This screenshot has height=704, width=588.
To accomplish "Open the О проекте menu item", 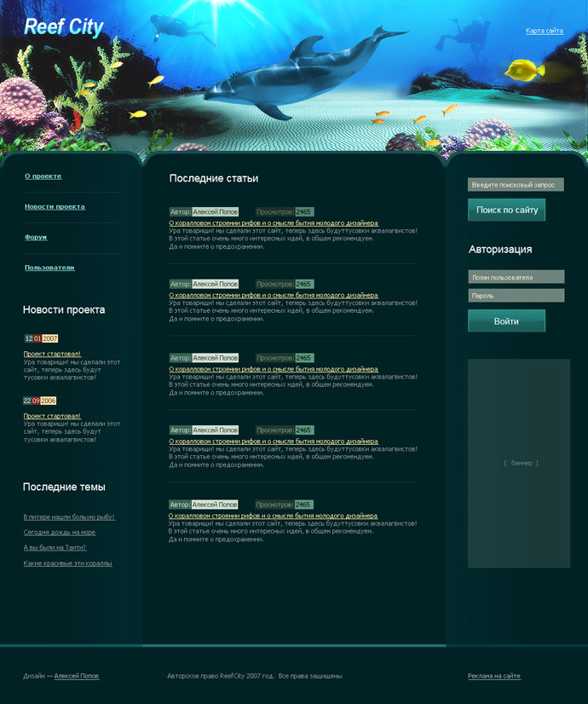I will coord(43,176).
